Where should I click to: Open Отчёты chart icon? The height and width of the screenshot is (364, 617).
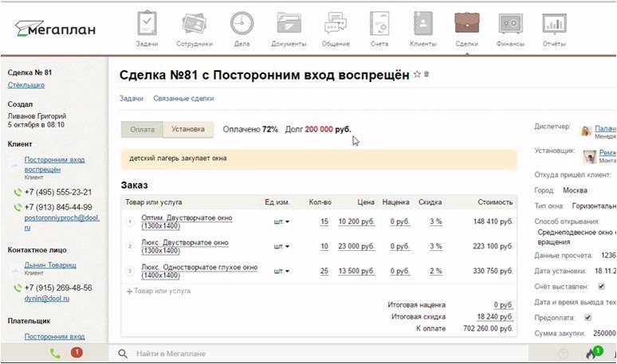click(554, 25)
